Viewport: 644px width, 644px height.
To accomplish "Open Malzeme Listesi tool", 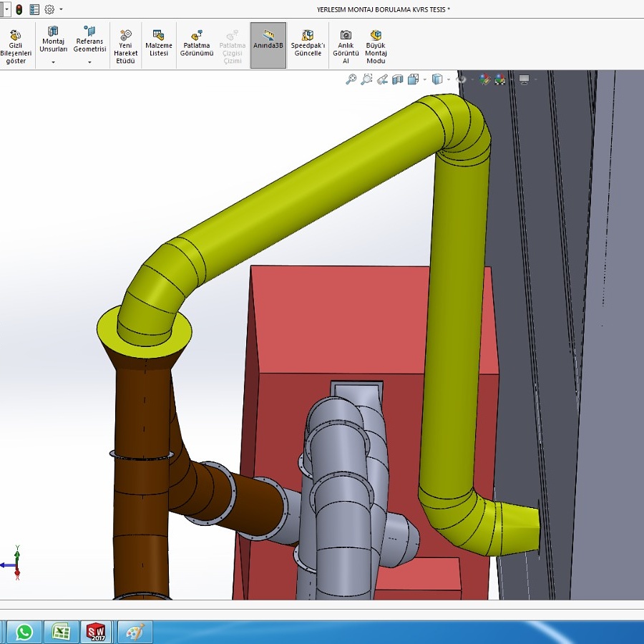I will (x=158, y=44).
